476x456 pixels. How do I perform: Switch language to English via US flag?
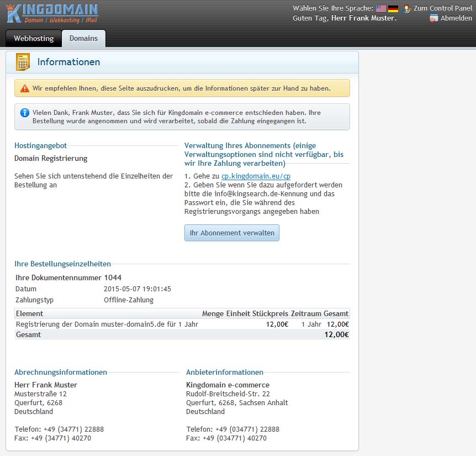(380, 8)
